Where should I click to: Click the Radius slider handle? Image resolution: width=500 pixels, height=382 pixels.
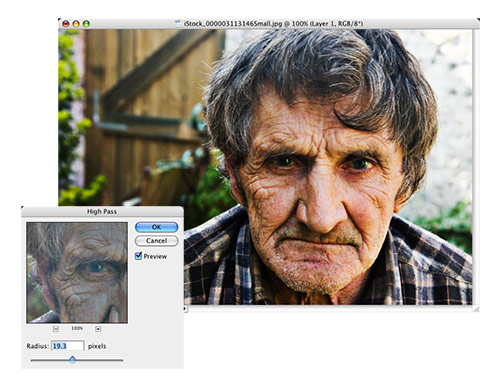pyautogui.click(x=72, y=359)
